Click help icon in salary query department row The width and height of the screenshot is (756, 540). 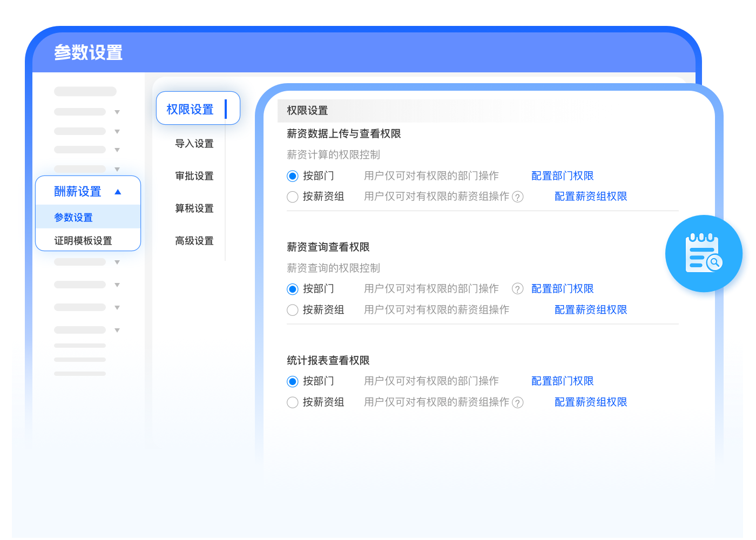point(517,289)
